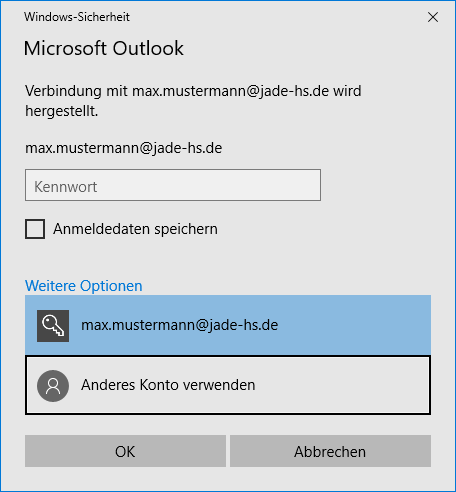The height and width of the screenshot is (492, 456).
Task: Click the email address inside connection message
Action: coord(231,91)
